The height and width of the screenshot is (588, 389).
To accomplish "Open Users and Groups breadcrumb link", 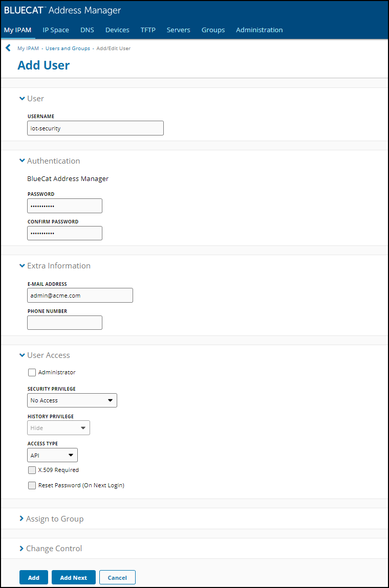I will [x=68, y=49].
